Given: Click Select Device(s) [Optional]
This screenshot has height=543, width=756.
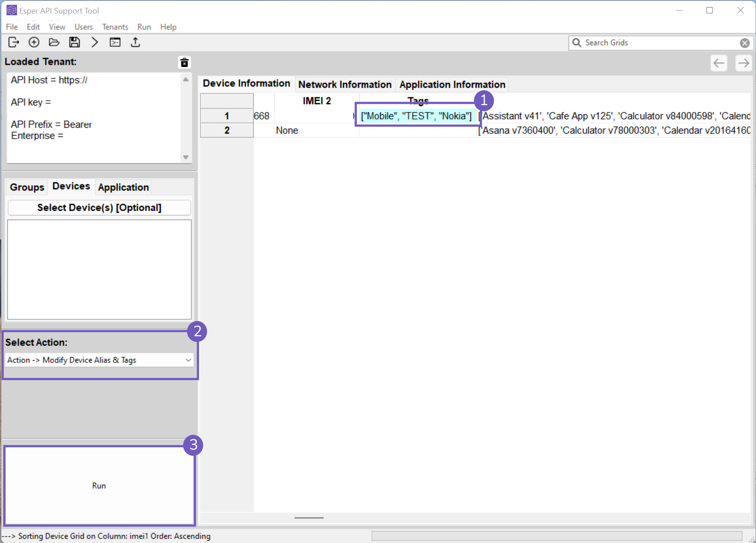Looking at the screenshot, I should pos(99,207).
